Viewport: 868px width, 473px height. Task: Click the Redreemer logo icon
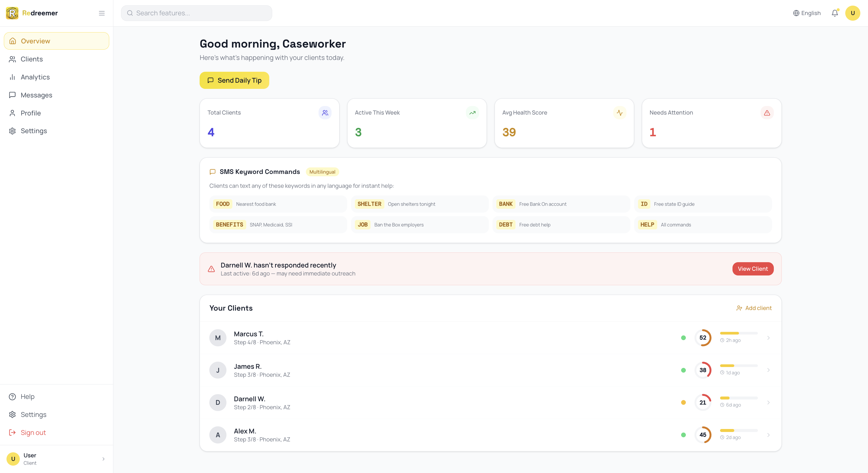[12, 13]
